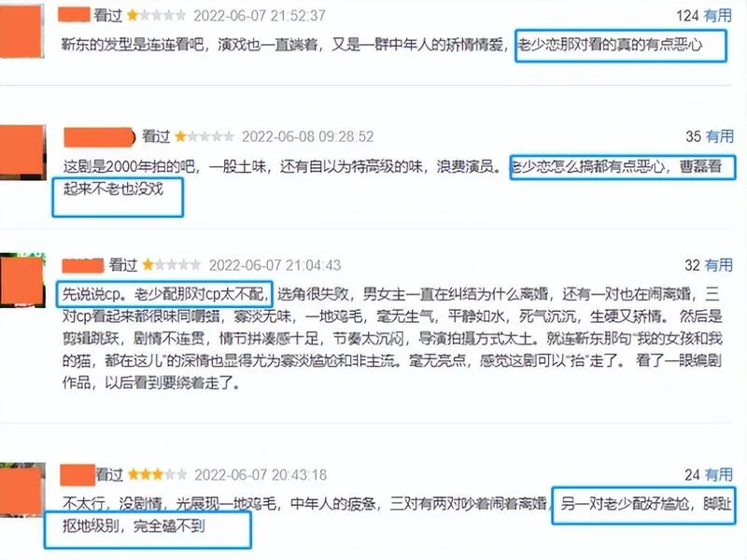Open avatar of the 21:52:37 reviewer
Screen dimensions: 747x560
tap(21, 32)
